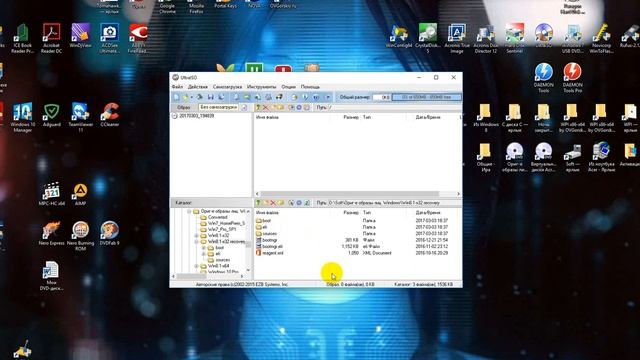Image resolution: width=640 pixels, height=360 pixels.
Task: Click the gear settings icon in Каталог toolbar
Action: pyautogui.click(x=299, y=202)
